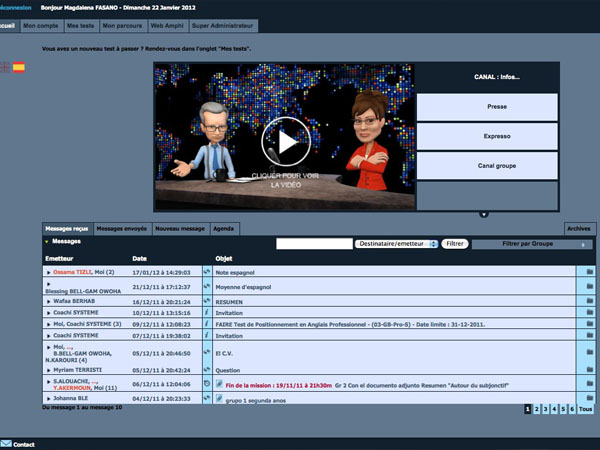This screenshot has height=450, width=600.
Task: Switch to Messages envoyés tab
Action: coord(122,228)
